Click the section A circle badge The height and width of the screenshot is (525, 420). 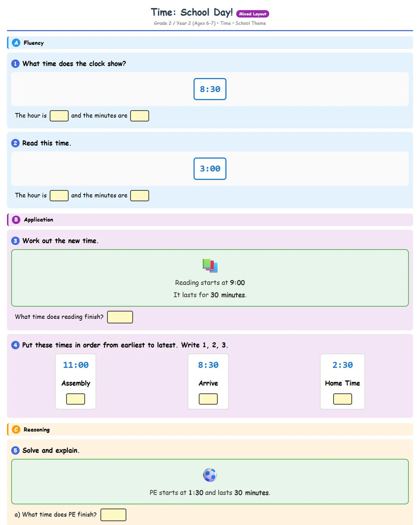(16, 43)
